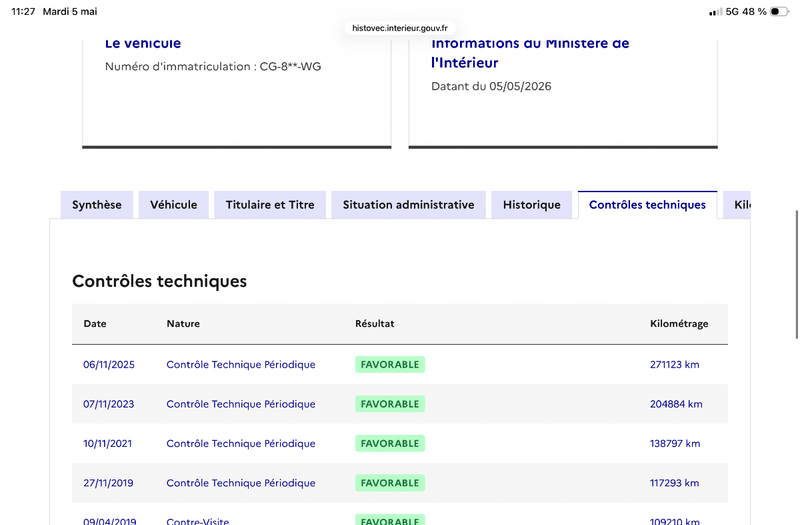This screenshot has width=800, height=525.
Task: Select the Situation administrative tab
Action: point(408,205)
